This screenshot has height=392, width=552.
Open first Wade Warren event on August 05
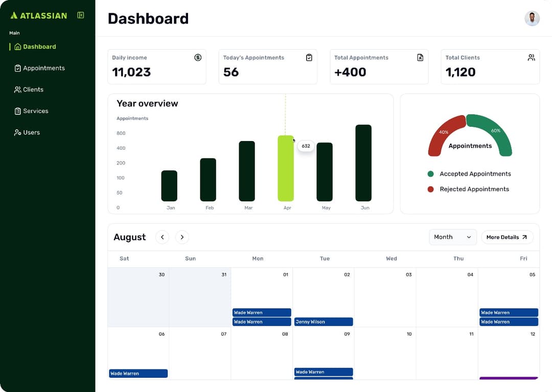tap(509, 312)
